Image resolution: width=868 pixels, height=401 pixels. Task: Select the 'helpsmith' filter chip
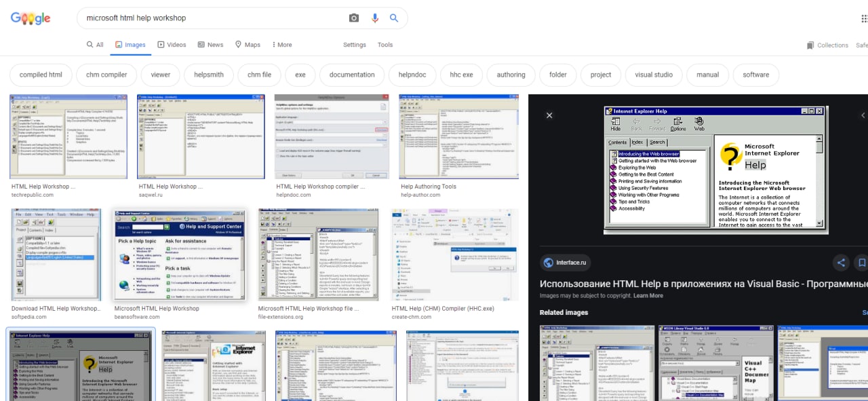209,75
